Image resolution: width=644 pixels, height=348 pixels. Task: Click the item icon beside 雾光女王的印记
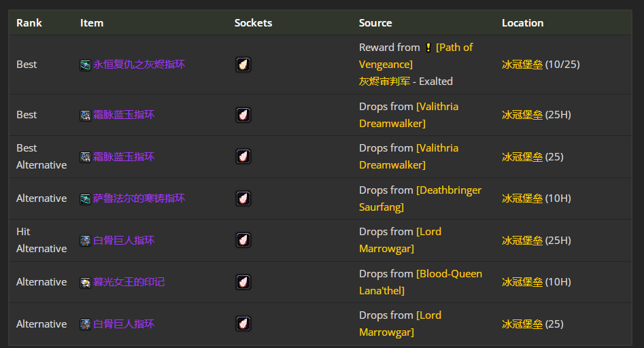tap(85, 283)
